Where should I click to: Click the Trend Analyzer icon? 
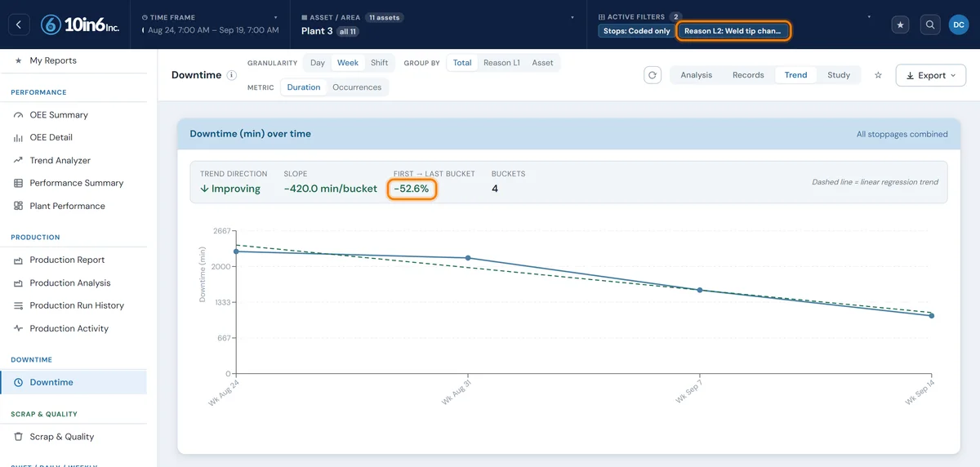19,161
